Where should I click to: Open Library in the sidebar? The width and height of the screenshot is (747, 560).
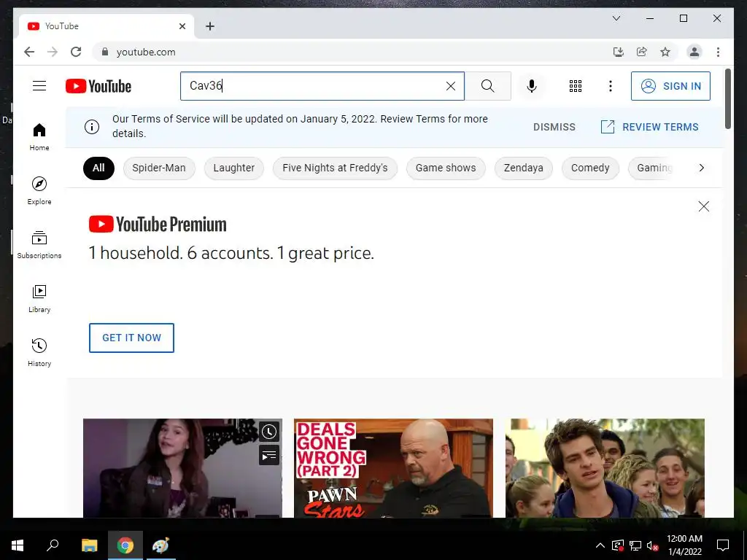click(39, 298)
